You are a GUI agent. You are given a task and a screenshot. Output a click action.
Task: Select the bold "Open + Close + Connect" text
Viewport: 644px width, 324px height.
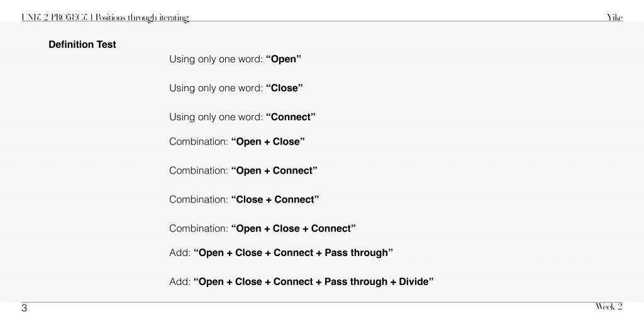coord(294,228)
